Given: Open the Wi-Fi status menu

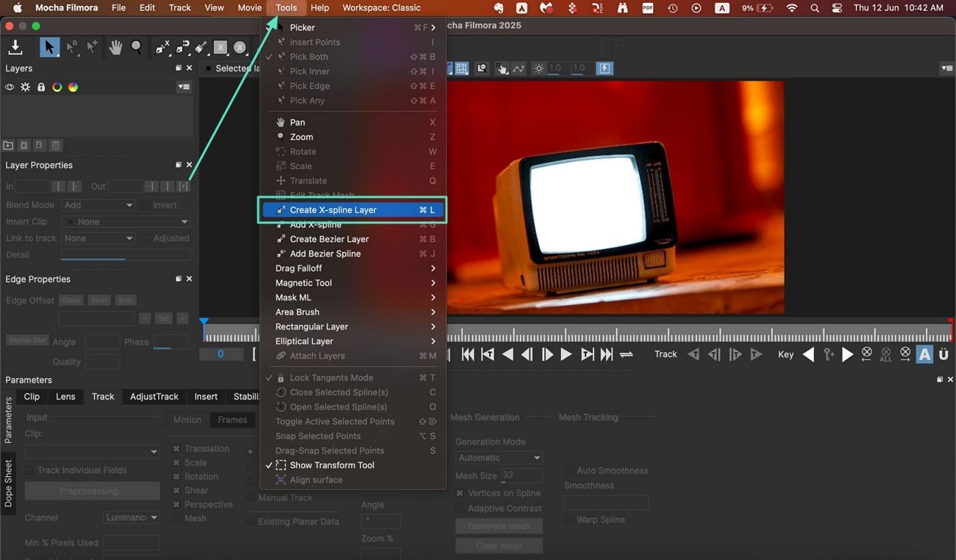Looking at the screenshot, I should pyautogui.click(x=791, y=8).
